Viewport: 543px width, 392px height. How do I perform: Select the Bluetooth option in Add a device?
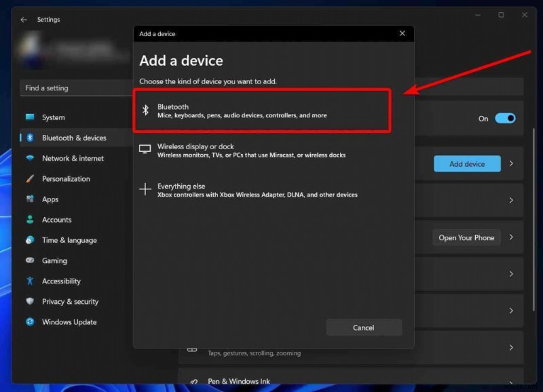tap(265, 111)
